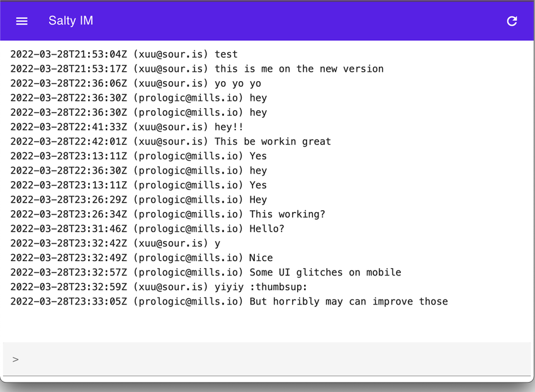The image size is (535, 392).
Task: Select the 'Nice' message from prologic
Action: (142, 258)
